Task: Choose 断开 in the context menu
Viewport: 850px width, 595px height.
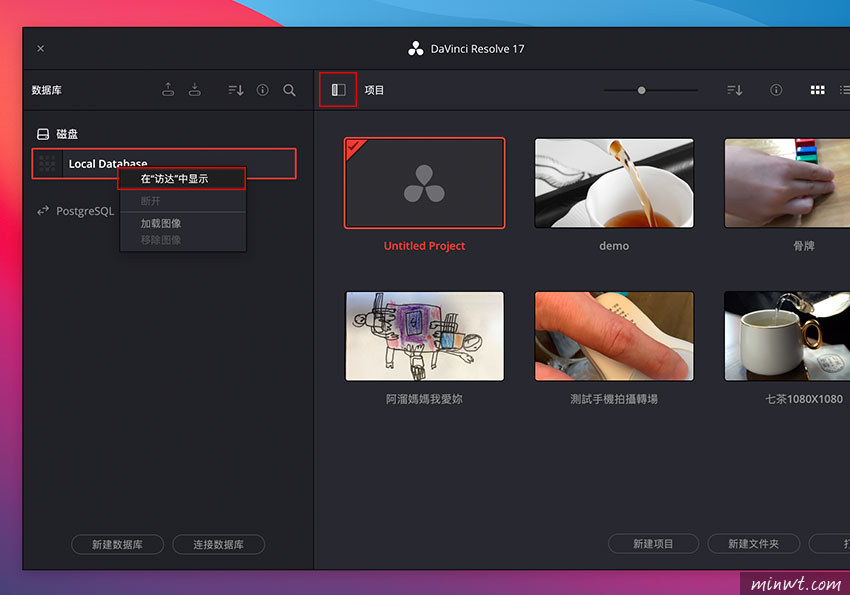Action: [182, 201]
